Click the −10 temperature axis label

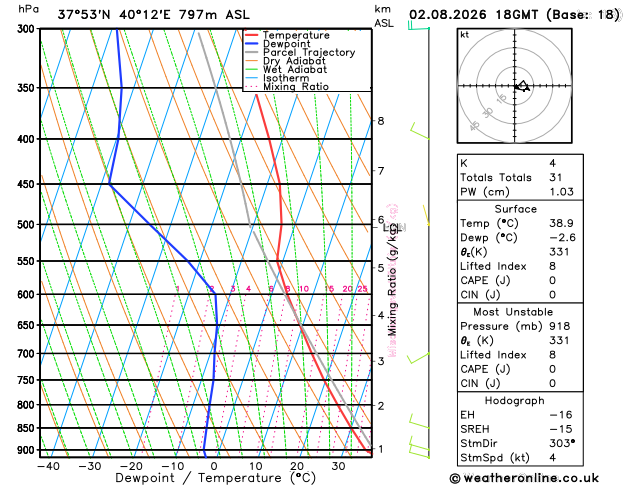point(172,466)
